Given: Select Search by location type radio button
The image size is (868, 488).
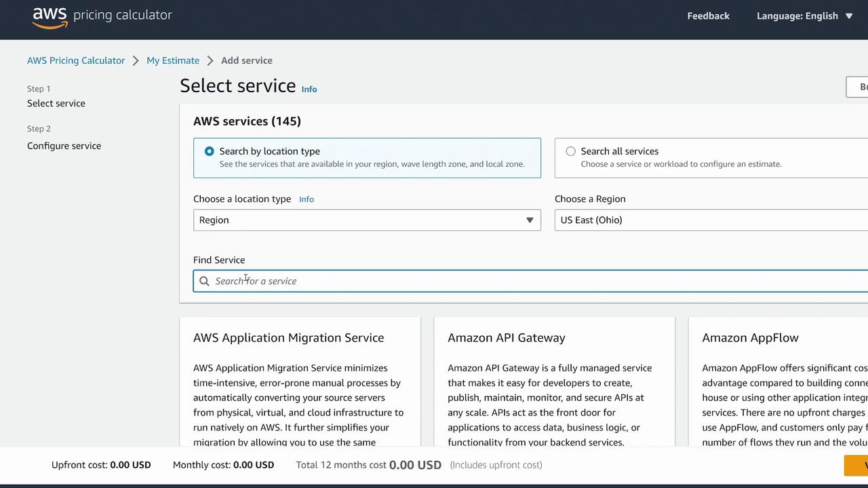Looking at the screenshot, I should click(x=209, y=151).
